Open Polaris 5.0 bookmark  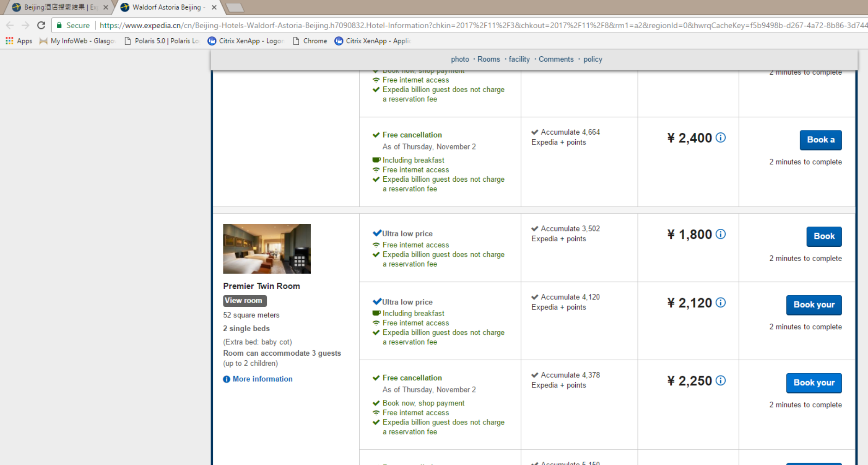(x=162, y=41)
